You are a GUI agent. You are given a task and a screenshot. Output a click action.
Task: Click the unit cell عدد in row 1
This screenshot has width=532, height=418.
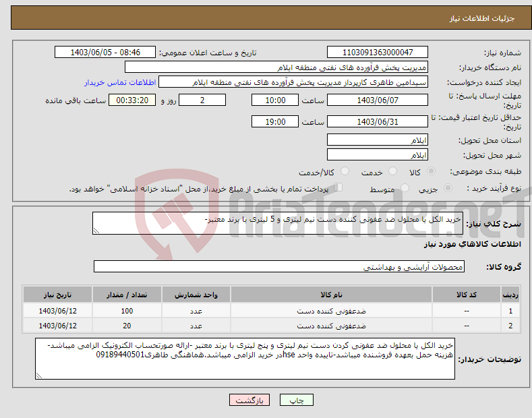196,311
